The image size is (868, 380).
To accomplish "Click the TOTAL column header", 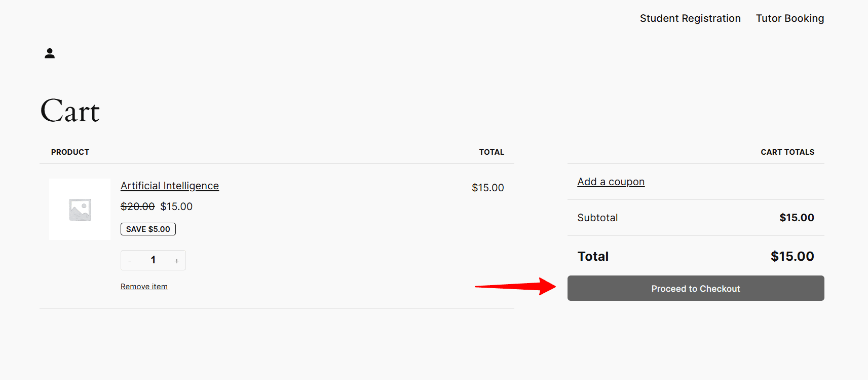I will [491, 152].
